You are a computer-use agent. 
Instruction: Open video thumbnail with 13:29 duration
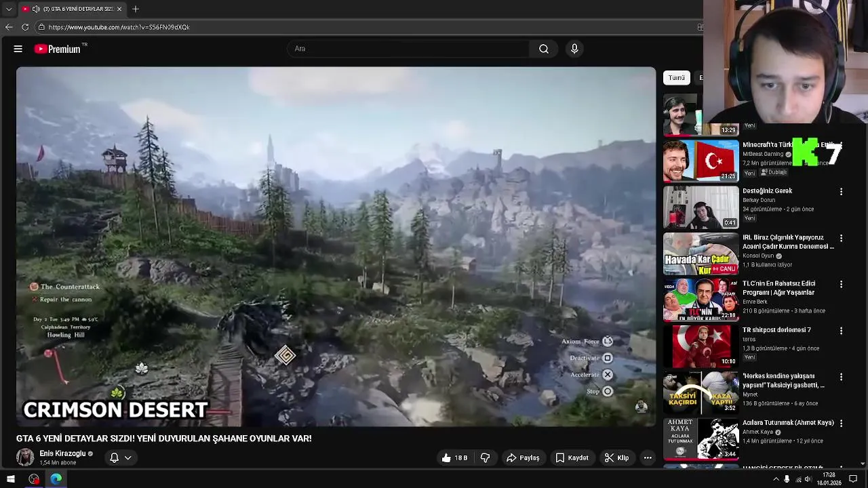pyautogui.click(x=701, y=115)
